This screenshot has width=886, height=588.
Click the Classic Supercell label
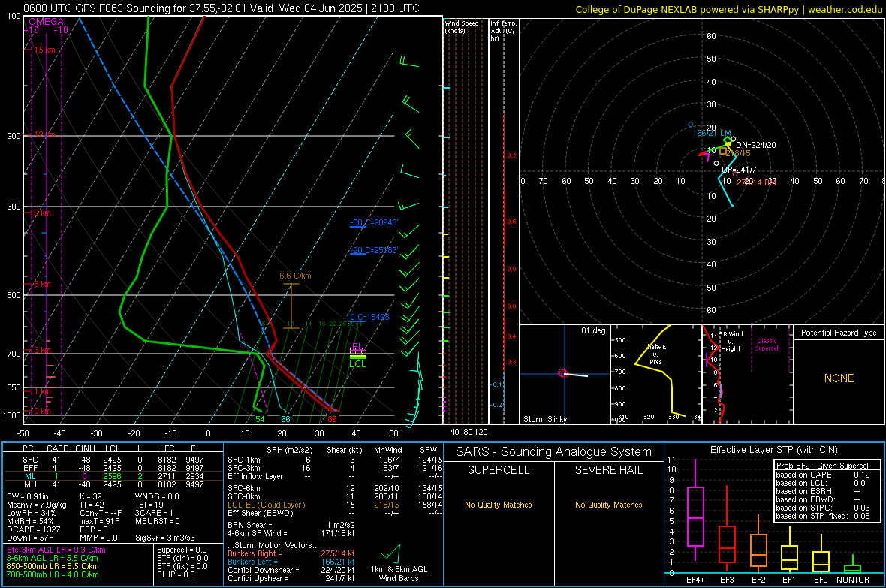click(767, 345)
